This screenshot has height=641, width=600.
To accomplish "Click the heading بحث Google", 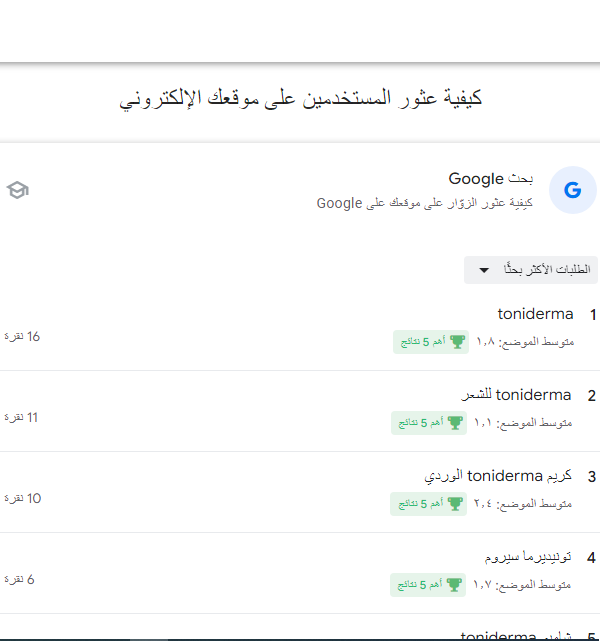I will point(491,179).
